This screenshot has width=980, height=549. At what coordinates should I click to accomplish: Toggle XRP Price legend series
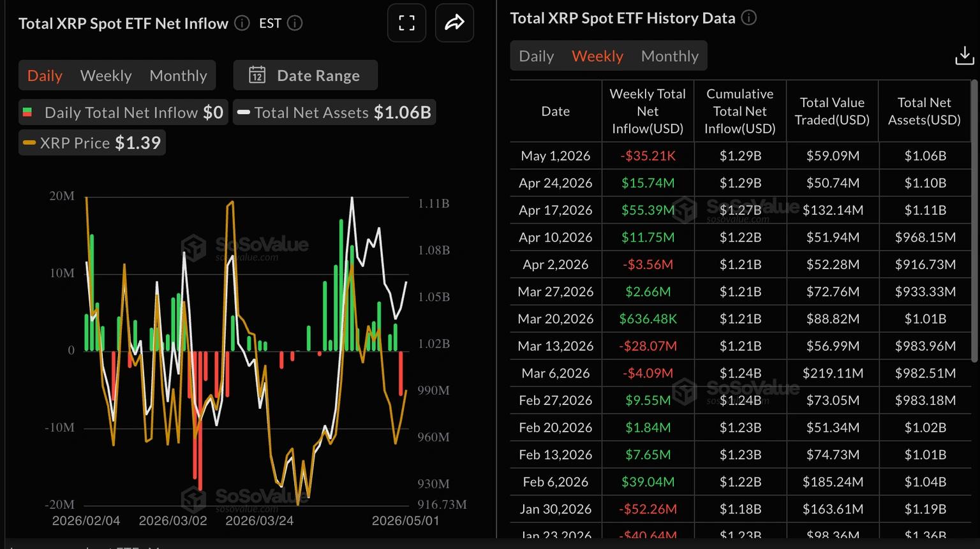92,143
